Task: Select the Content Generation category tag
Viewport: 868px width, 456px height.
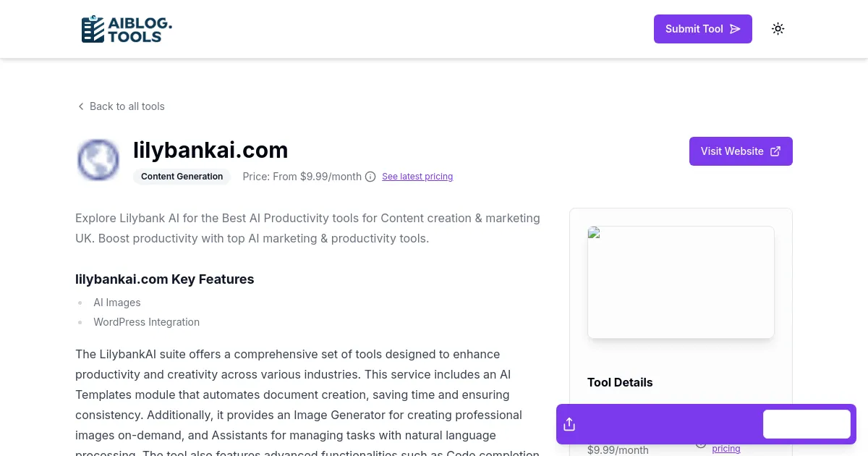Action: pos(182,177)
